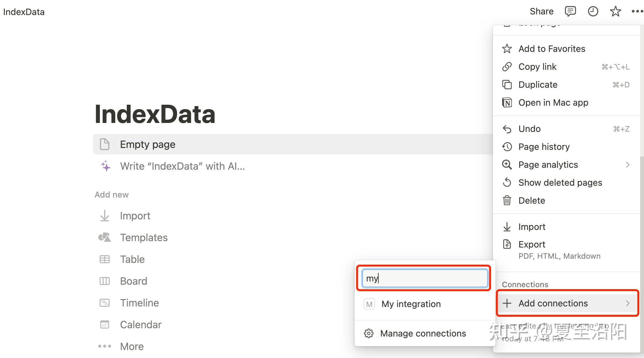Open Manage connections gear icon

click(x=369, y=333)
